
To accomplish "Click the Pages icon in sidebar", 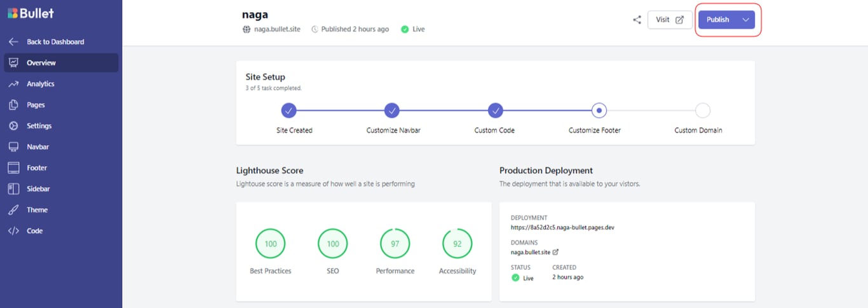I will 13,105.
